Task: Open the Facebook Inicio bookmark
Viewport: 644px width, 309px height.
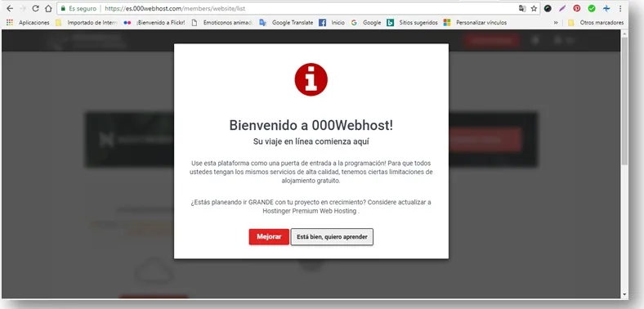Action: 332,23
